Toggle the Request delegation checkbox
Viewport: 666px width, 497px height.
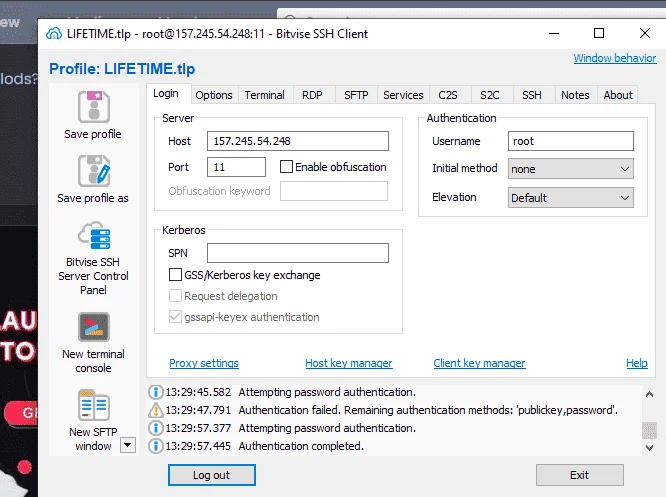tap(175, 296)
